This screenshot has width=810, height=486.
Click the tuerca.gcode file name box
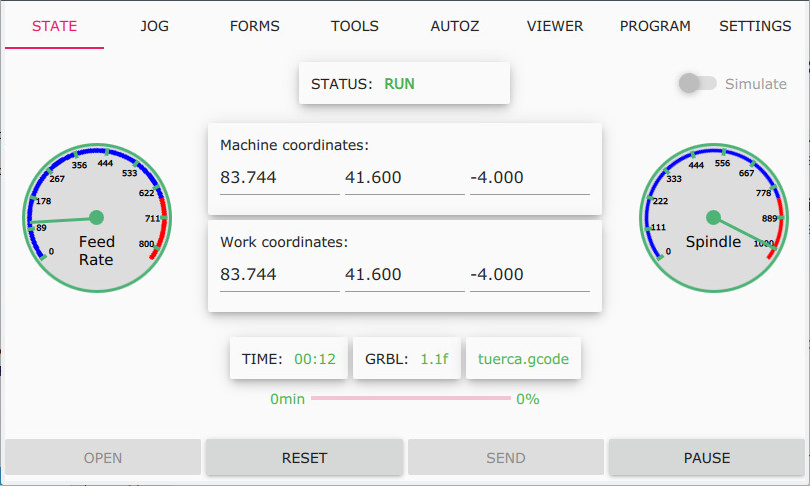click(523, 358)
